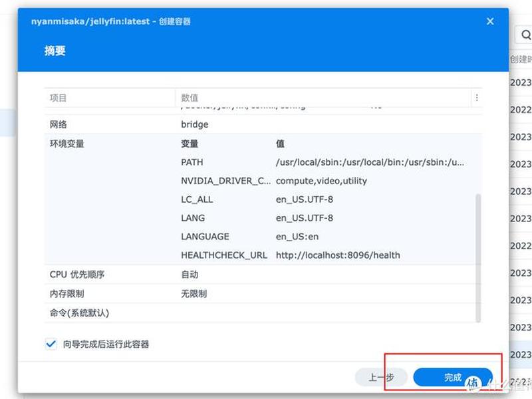Screen dimensions: 532x399
Task: Click the PATH variable name
Action: pos(192,162)
